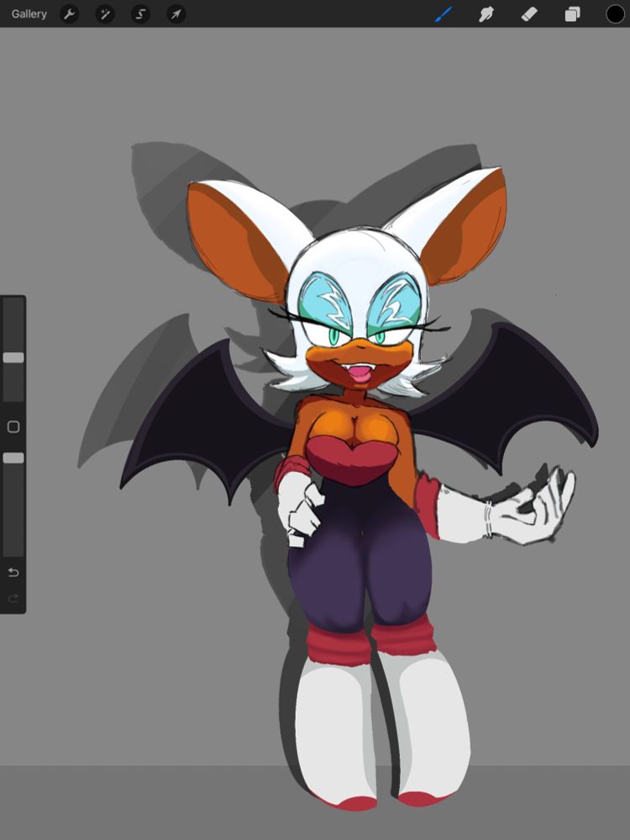Select the Brush tool

click(x=443, y=14)
